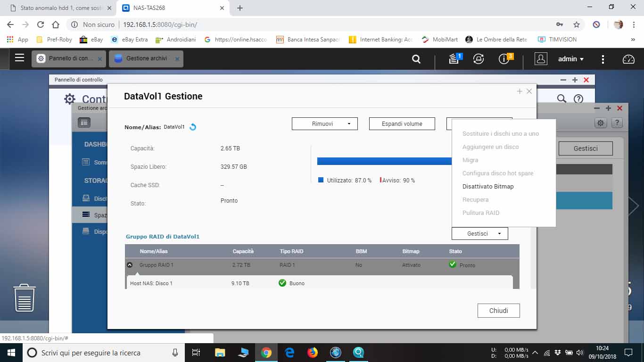This screenshot has height=362, width=644.
Task: Open the Rimuovi dropdown button
Action: [x=324, y=123]
